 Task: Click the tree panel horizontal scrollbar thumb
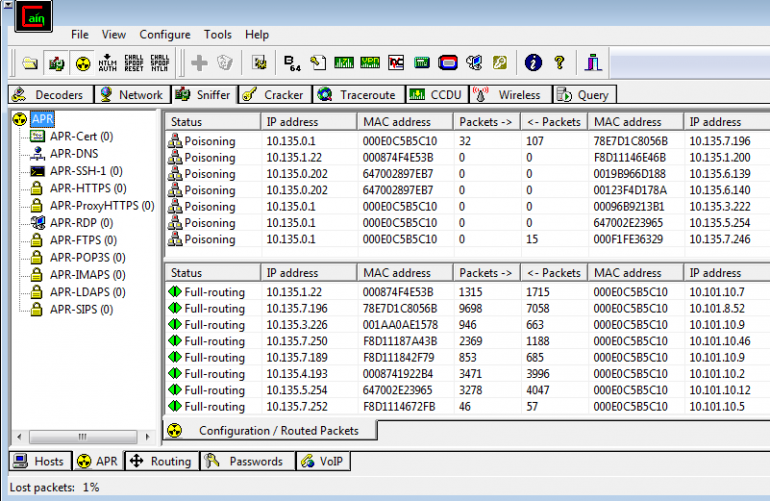(x=83, y=437)
